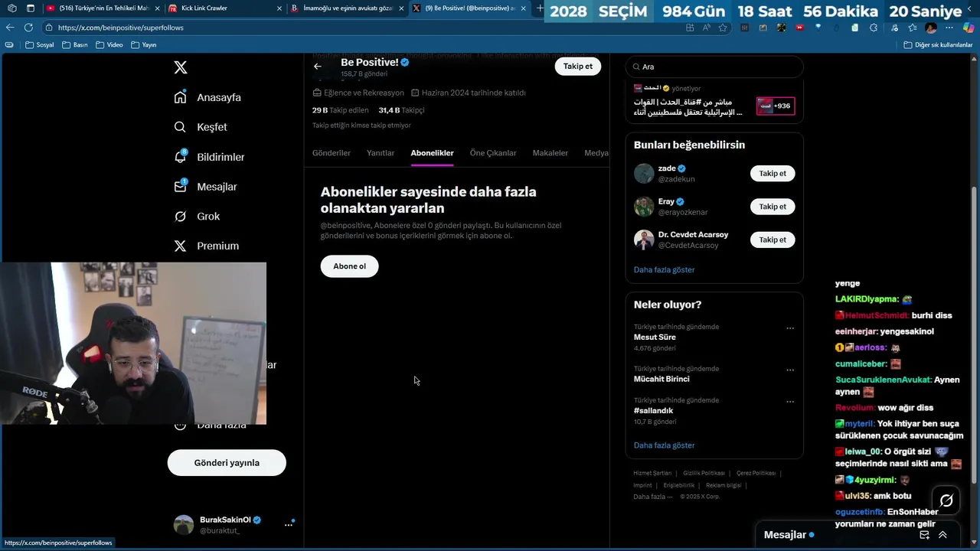
Task: Open the Daha fazla sidebar menu
Action: (210, 425)
